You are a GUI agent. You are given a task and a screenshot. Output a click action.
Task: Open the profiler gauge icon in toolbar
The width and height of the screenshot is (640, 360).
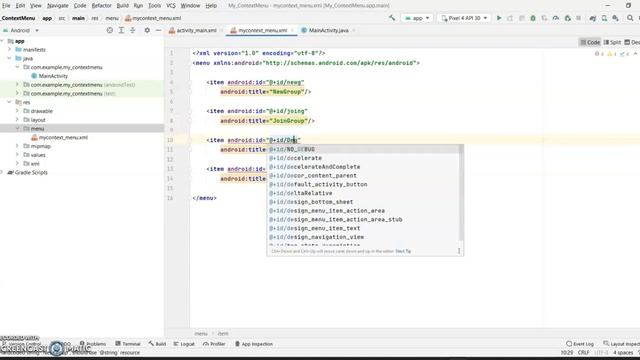click(x=556, y=18)
